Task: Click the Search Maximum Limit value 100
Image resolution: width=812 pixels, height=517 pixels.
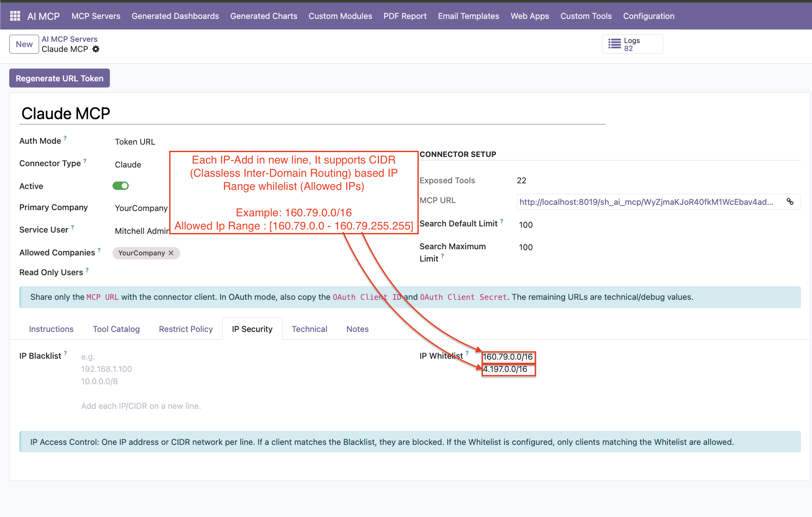Action: point(526,247)
